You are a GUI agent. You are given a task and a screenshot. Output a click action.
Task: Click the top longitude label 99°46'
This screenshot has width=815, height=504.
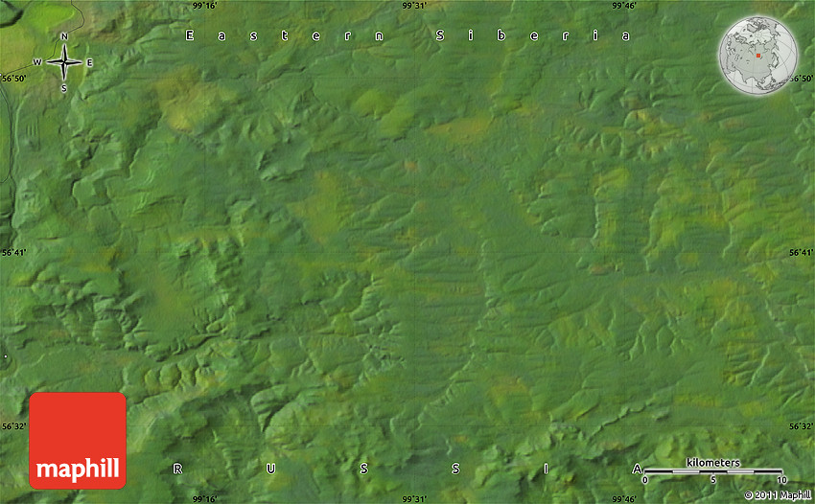pyautogui.click(x=624, y=6)
